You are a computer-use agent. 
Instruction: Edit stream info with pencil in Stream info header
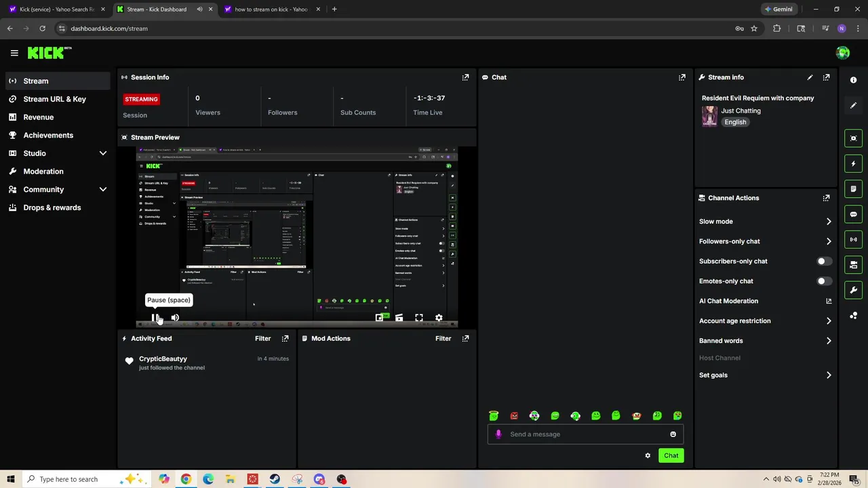(810, 77)
